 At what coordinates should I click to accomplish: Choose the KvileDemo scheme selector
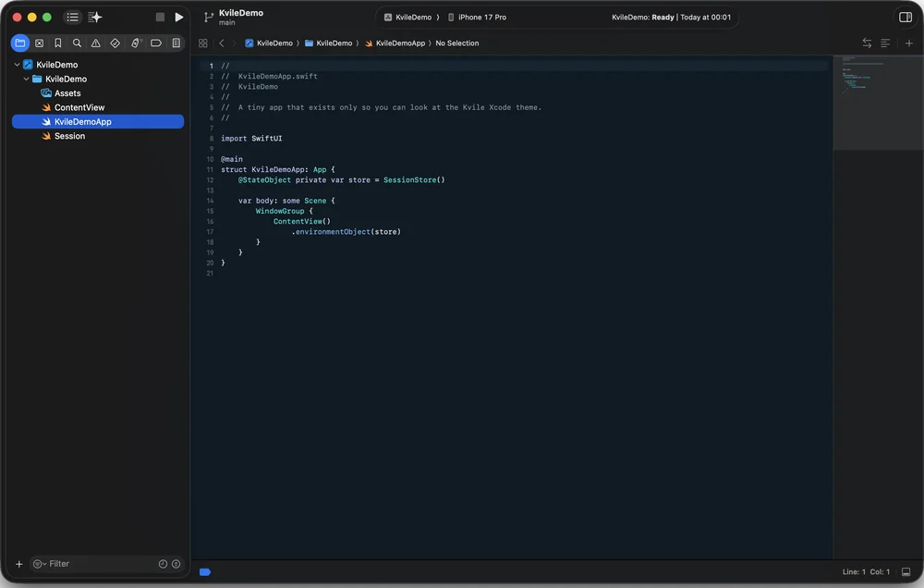(407, 17)
